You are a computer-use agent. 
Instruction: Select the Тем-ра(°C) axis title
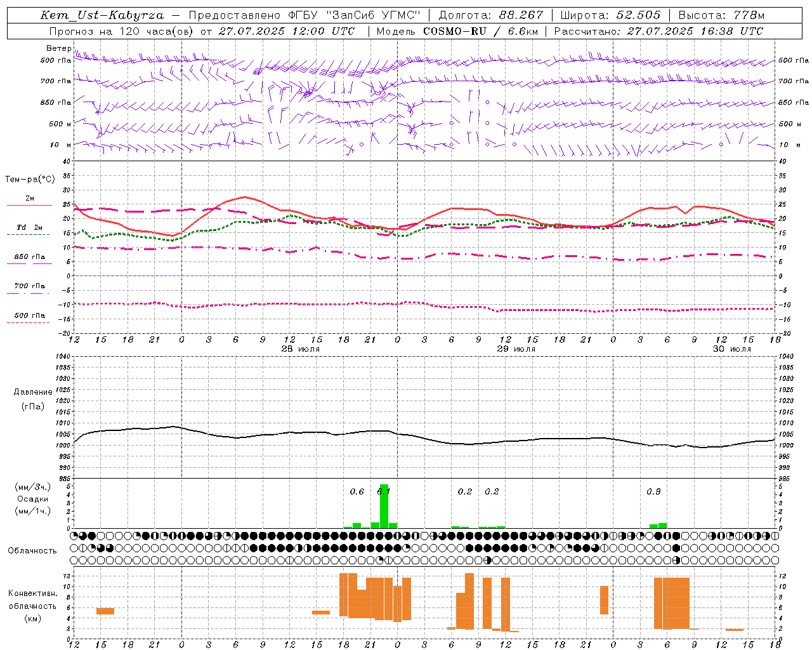[x=30, y=180]
